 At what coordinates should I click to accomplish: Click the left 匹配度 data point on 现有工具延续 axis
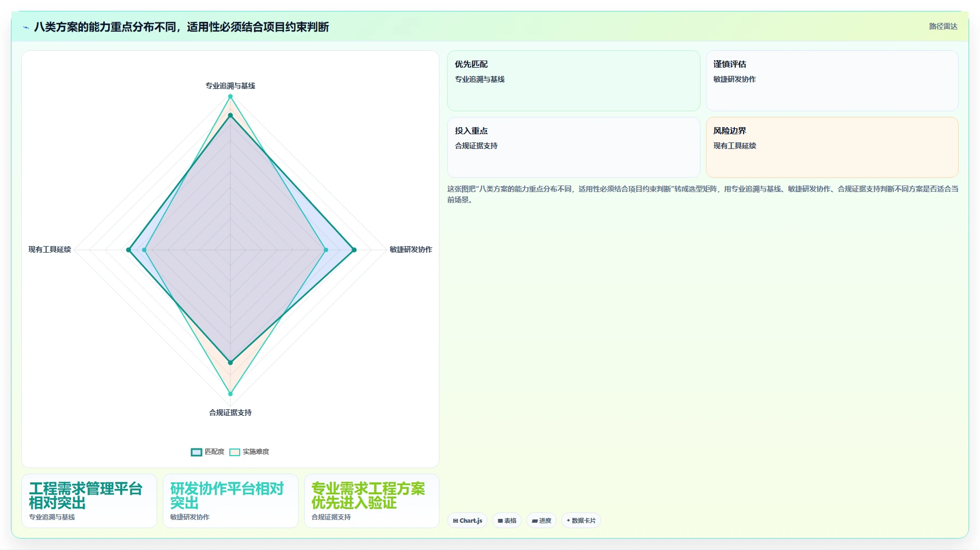click(129, 250)
